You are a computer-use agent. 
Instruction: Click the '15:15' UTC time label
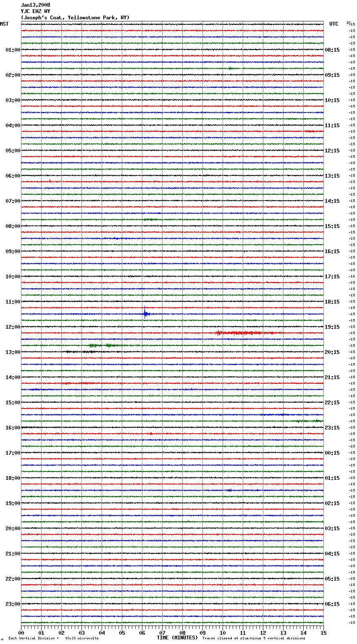[332, 226]
